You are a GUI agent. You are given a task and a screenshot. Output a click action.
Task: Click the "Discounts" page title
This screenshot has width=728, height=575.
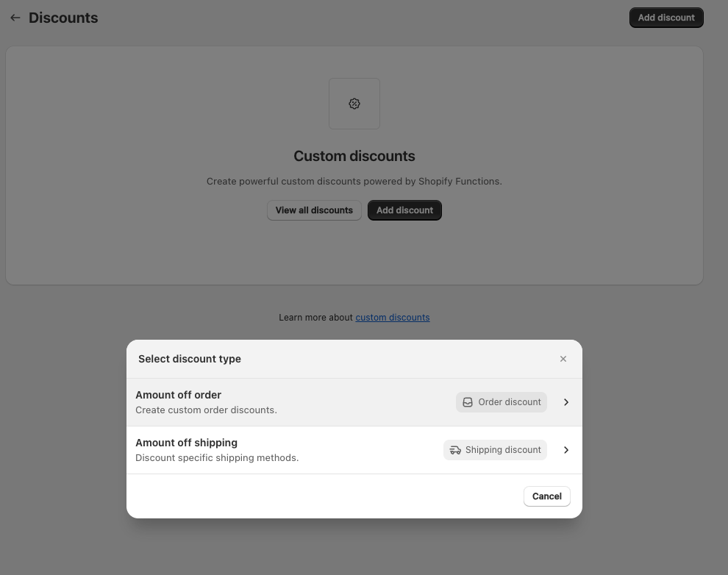[63, 18]
